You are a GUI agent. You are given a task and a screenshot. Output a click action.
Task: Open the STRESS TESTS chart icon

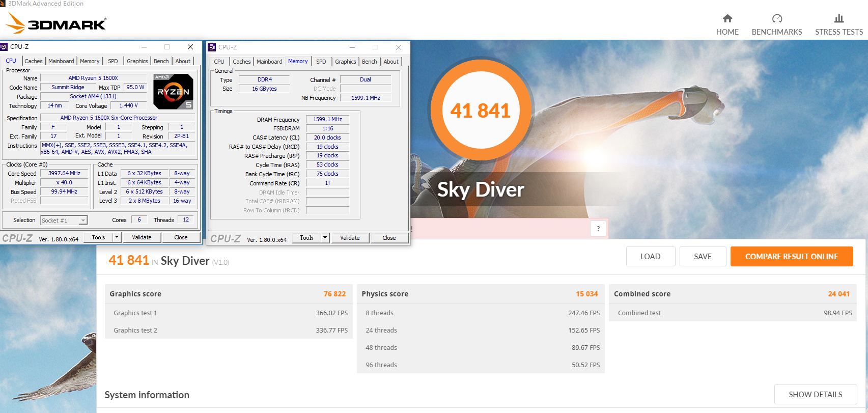839,18
